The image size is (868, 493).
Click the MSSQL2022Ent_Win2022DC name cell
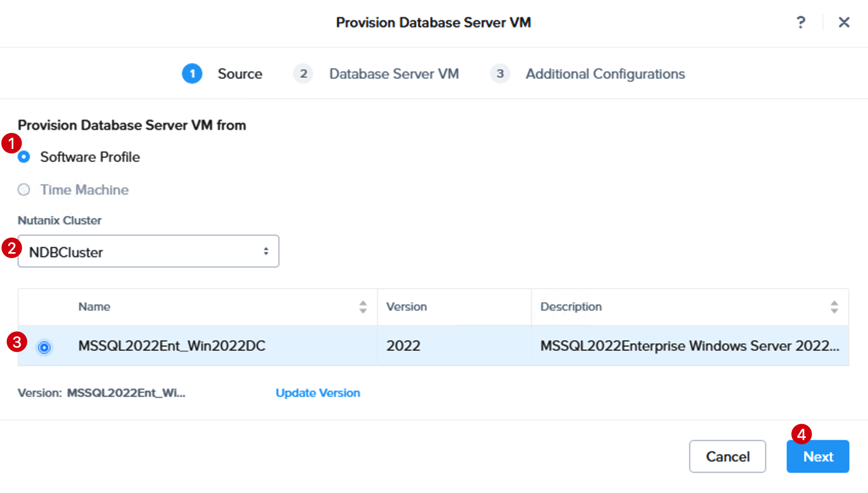(172, 346)
